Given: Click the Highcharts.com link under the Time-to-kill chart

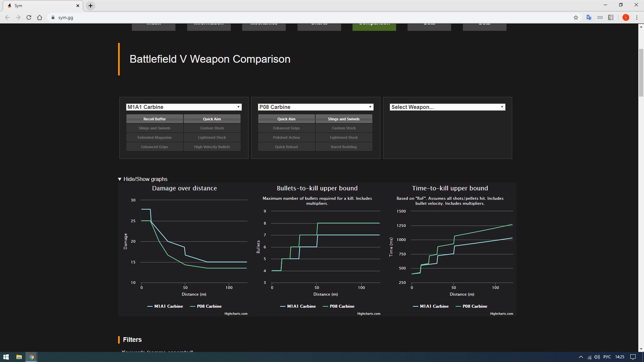Looking at the screenshot, I should click(501, 314).
